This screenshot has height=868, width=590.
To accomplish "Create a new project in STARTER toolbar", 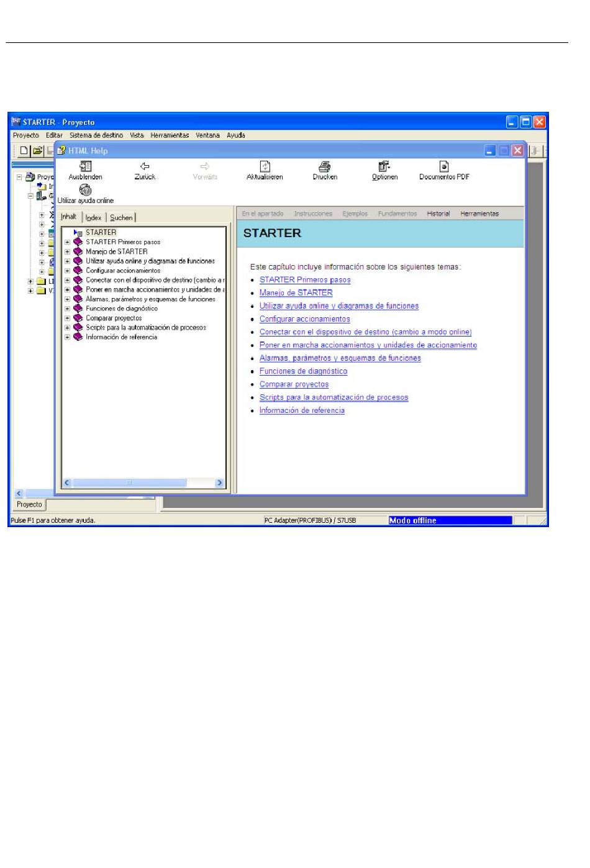I will [x=24, y=150].
